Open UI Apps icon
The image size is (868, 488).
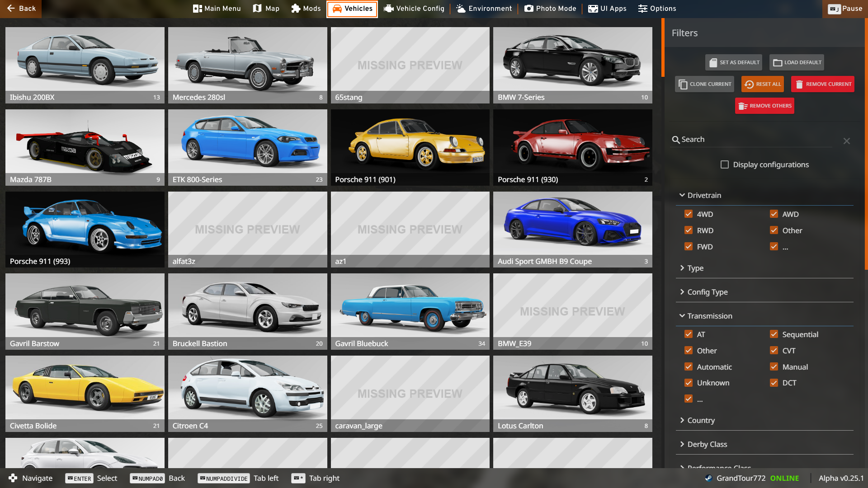click(x=593, y=9)
